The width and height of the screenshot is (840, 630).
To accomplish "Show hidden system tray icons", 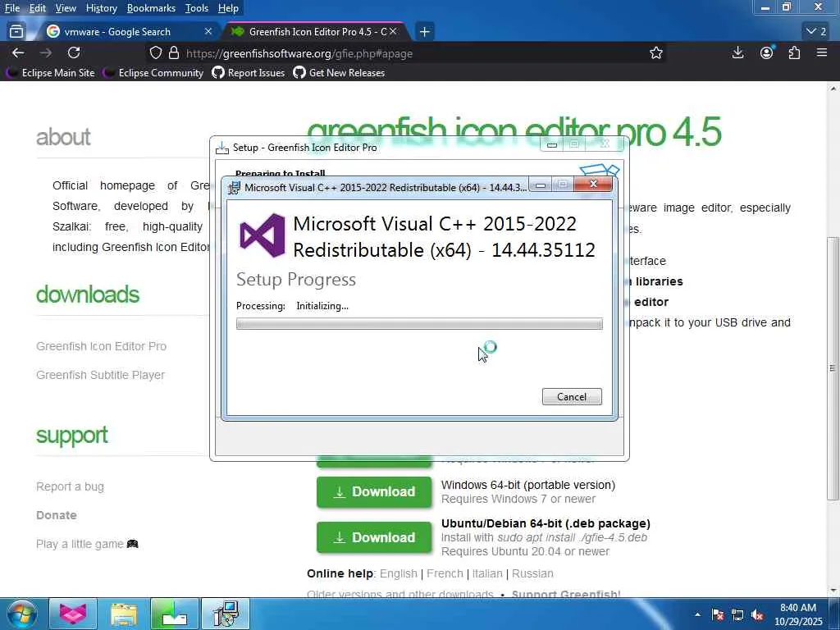I will point(697,614).
